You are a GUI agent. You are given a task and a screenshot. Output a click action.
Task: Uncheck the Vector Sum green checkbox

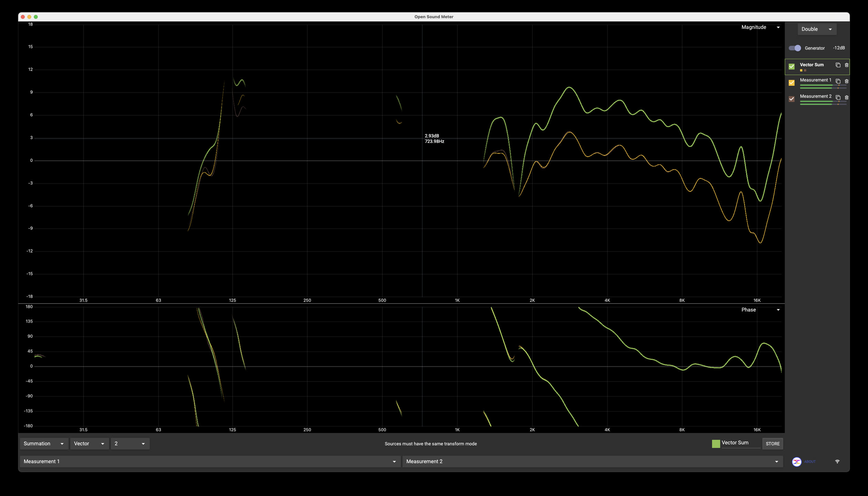point(792,66)
